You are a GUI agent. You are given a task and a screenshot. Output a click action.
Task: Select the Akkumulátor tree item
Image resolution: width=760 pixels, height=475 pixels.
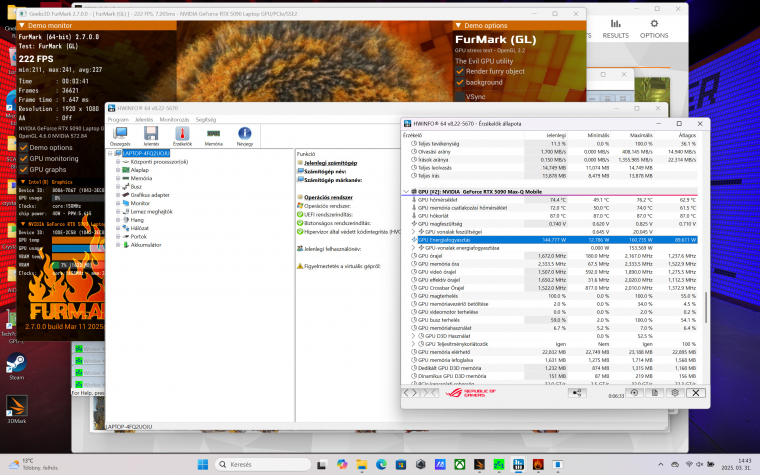tap(146, 245)
